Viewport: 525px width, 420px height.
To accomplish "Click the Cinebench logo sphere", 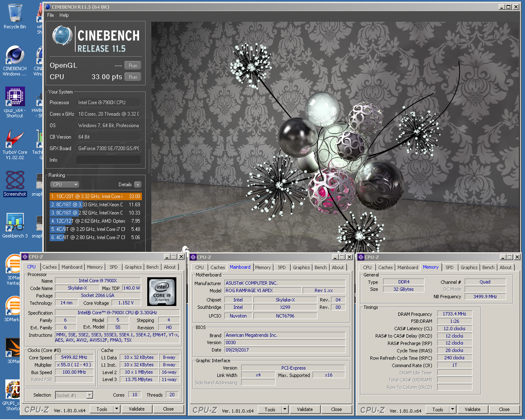I will tap(62, 36).
